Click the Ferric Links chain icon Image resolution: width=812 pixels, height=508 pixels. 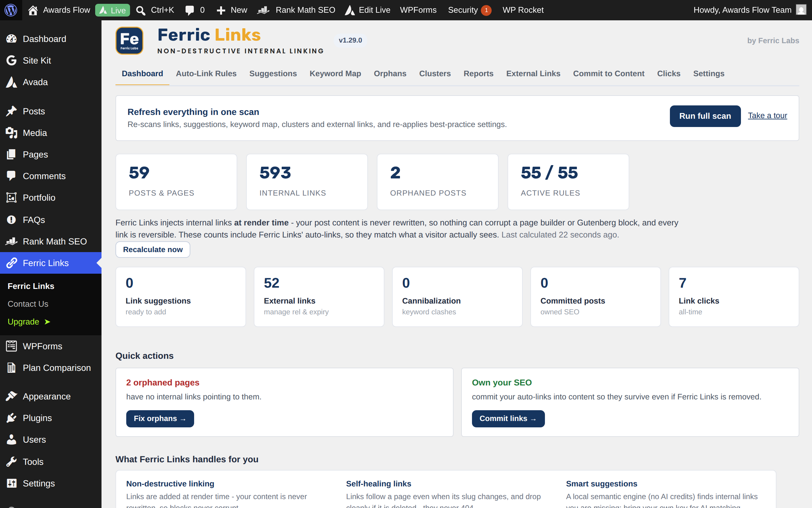click(x=11, y=263)
